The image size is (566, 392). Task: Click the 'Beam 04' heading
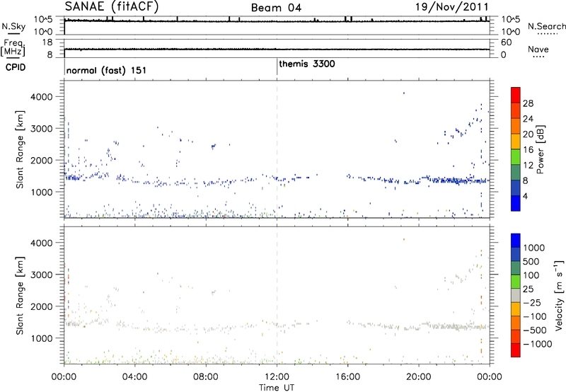[x=276, y=8]
